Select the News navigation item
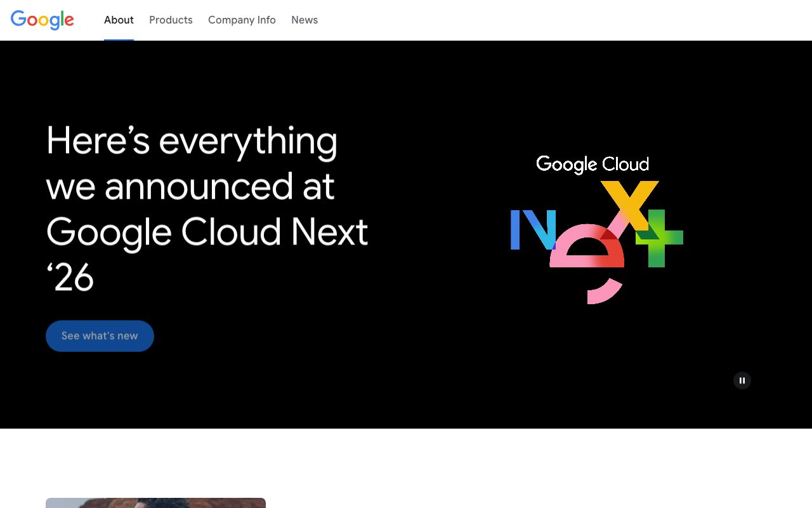The width and height of the screenshot is (812, 508). click(304, 20)
